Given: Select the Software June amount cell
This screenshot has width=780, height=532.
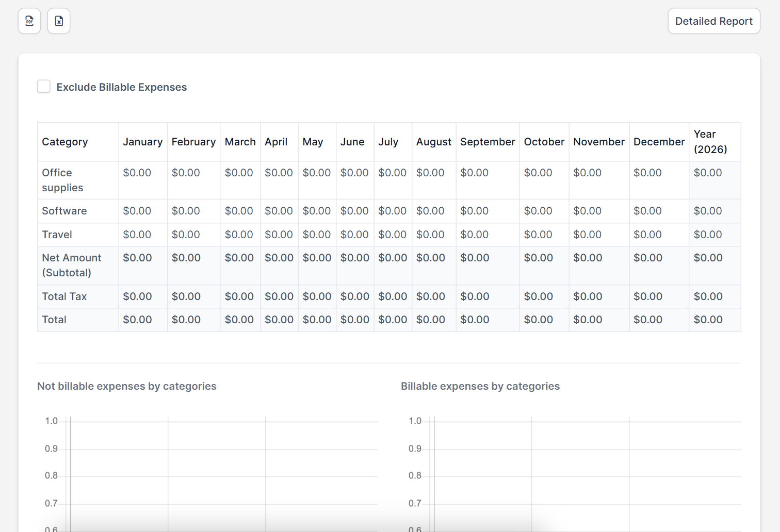Looking at the screenshot, I should (x=354, y=211).
